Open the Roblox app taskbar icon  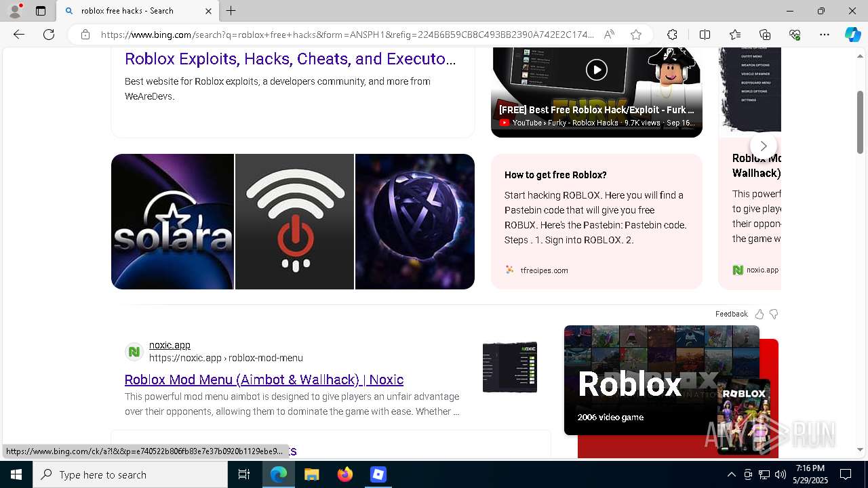coord(378,474)
